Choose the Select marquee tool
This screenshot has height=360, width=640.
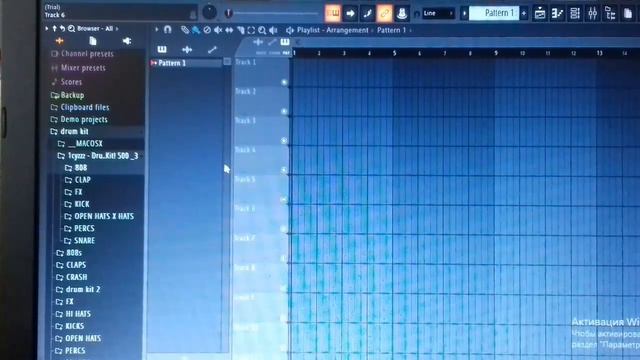[x=251, y=30]
